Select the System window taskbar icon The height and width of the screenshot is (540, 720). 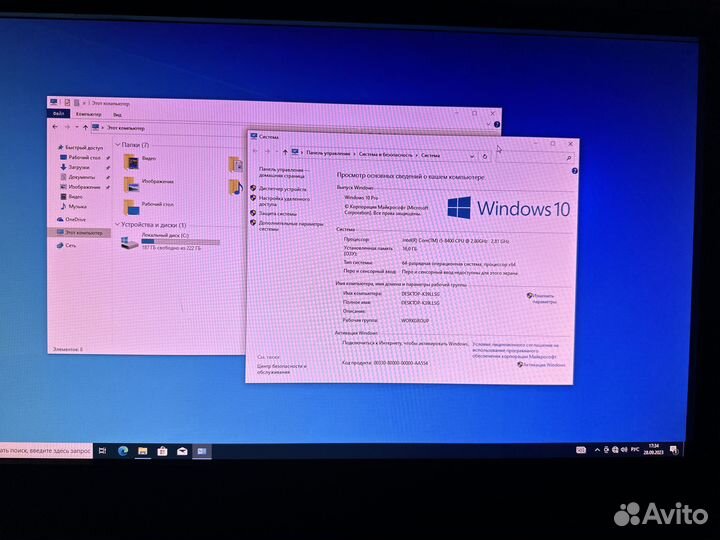tap(202, 451)
